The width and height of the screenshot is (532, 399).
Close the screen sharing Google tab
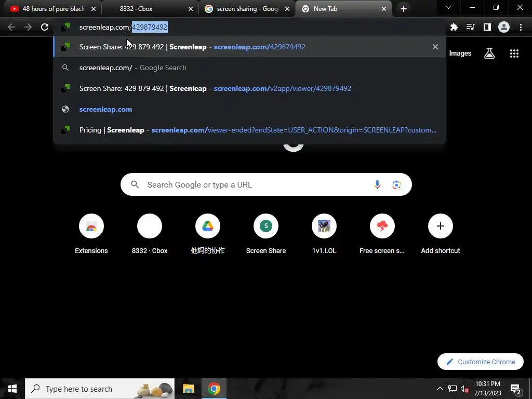(x=287, y=9)
